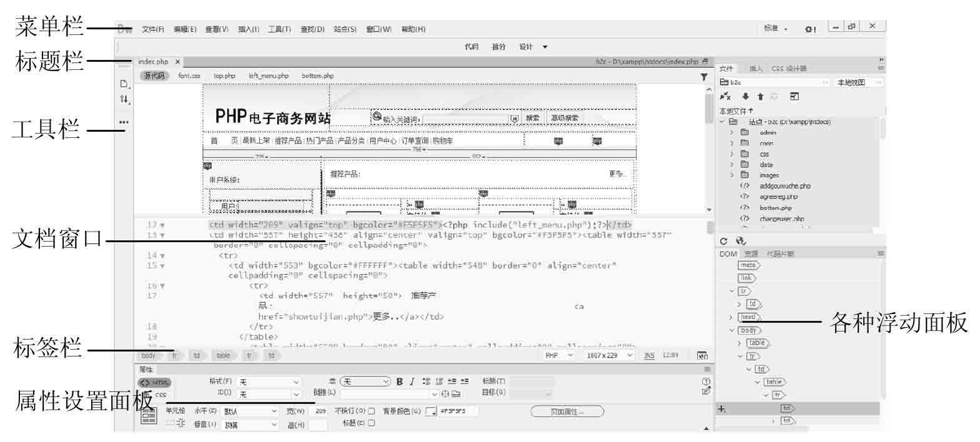Image resolution: width=980 pixels, height=442 pixels.
Task: Open the PHP document type dropdown
Action: (558, 355)
